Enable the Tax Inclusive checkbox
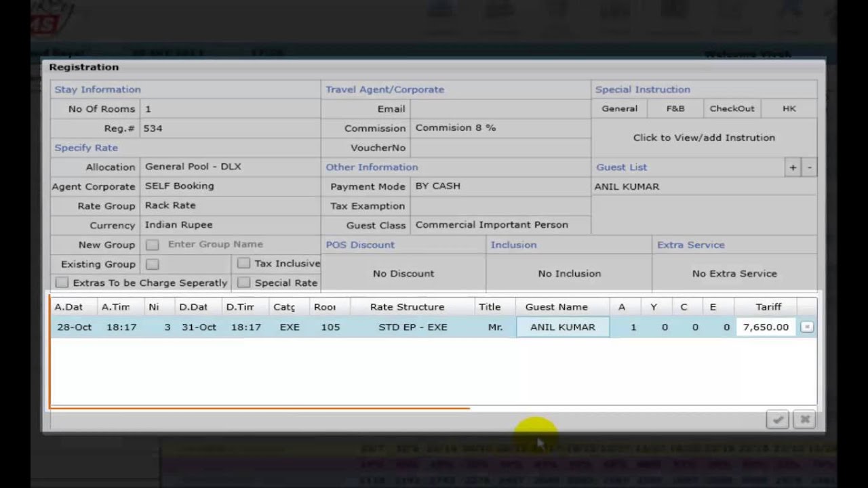 click(x=244, y=263)
